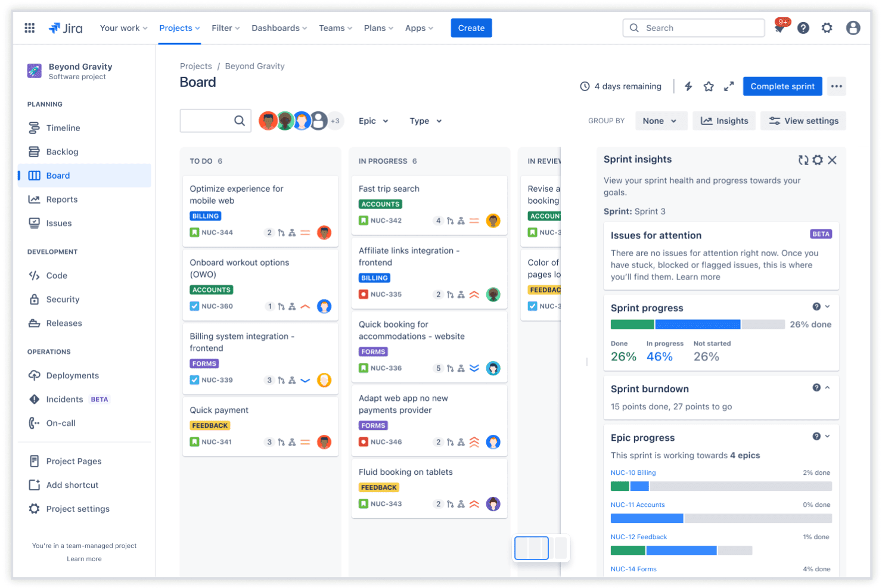882x588 pixels.
Task: Collapse the Sprint burndown section
Action: point(827,388)
